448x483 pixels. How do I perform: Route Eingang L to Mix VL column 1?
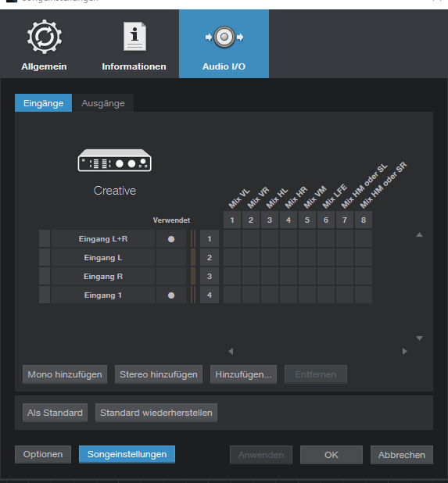pos(232,257)
